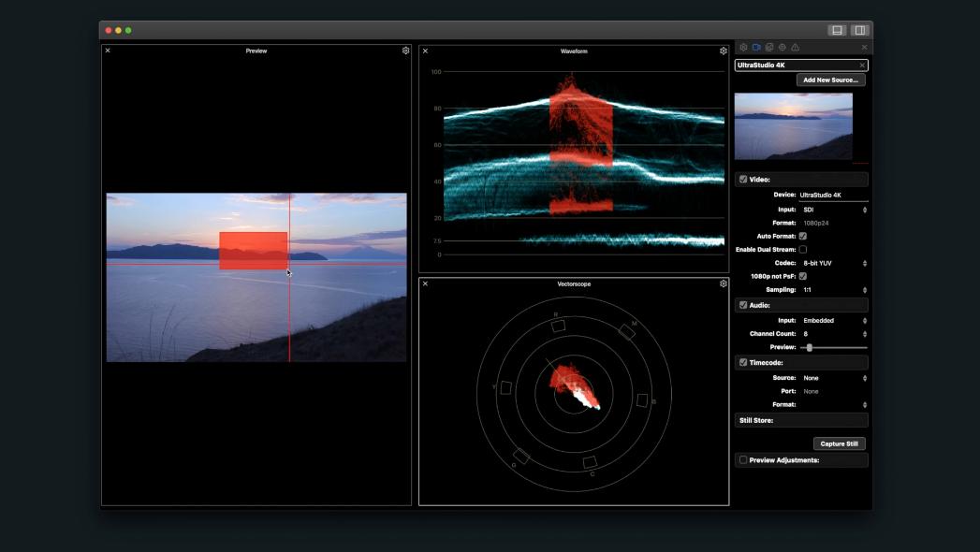The height and width of the screenshot is (552, 980).
Task: Enable the Dual Stream checkbox
Action: click(803, 250)
